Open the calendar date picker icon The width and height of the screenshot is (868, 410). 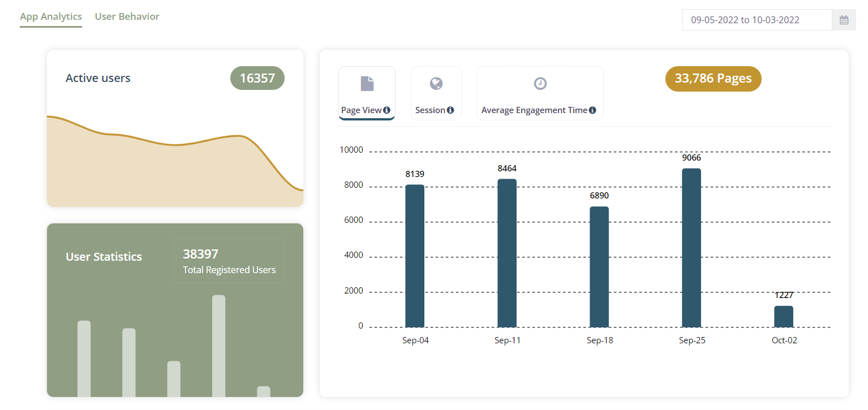coord(844,20)
